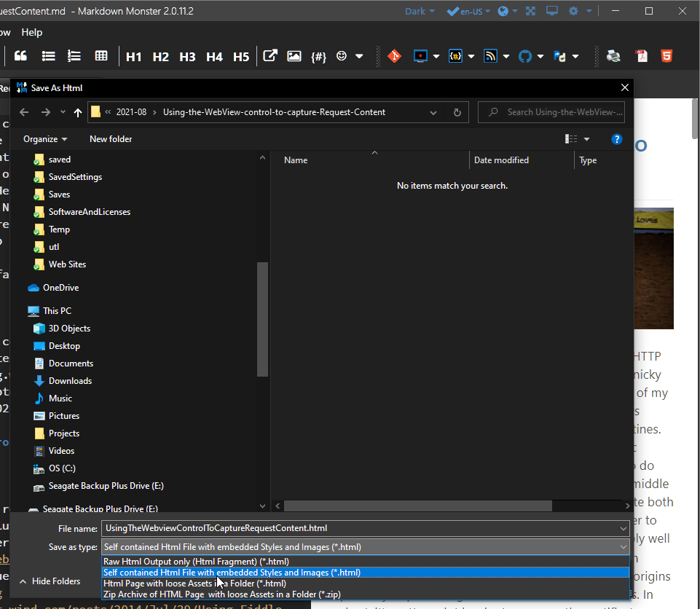700x609 pixels.
Task: Apply H1 heading format
Action: tap(133, 57)
